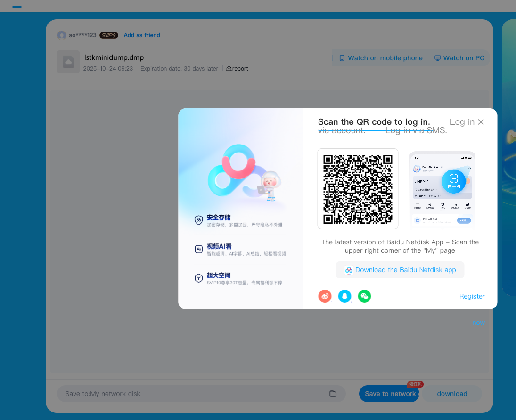
Task: Click the ao****123 username
Action: pyautogui.click(x=82, y=35)
